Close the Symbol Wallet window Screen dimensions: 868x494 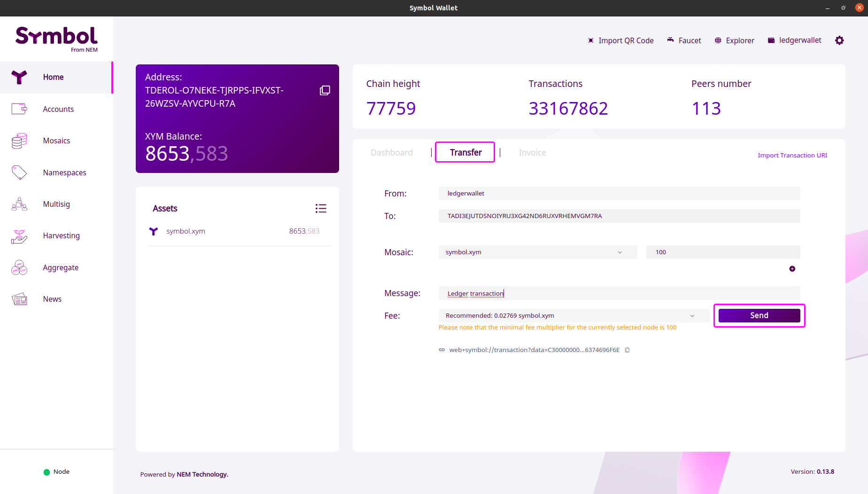[860, 8]
